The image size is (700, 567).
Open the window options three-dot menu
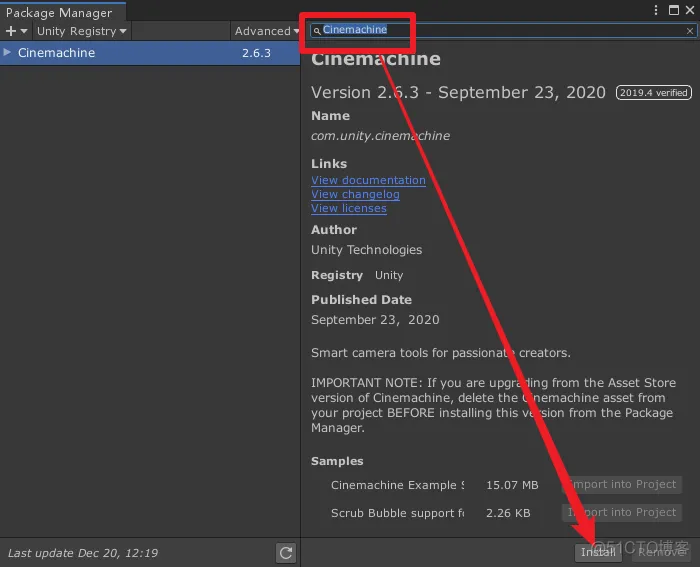tap(656, 10)
